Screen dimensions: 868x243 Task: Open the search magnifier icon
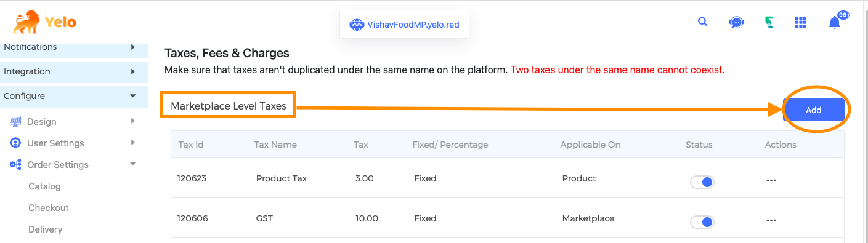tap(702, 22)
